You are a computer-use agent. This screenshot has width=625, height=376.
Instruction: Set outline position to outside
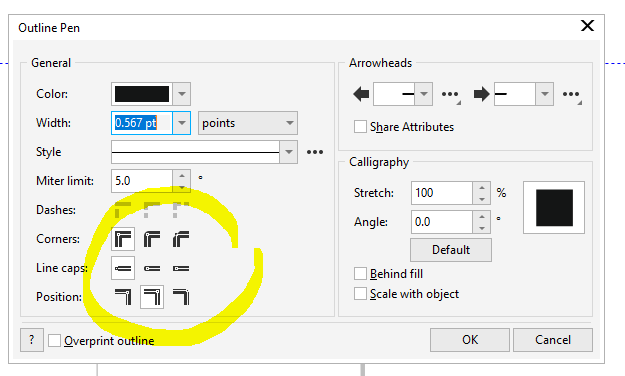123,297
